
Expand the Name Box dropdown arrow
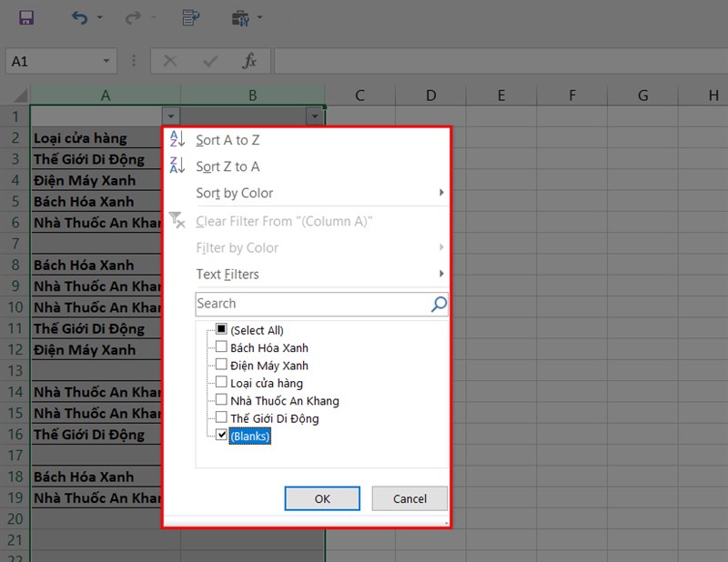[x=107, y=61]
